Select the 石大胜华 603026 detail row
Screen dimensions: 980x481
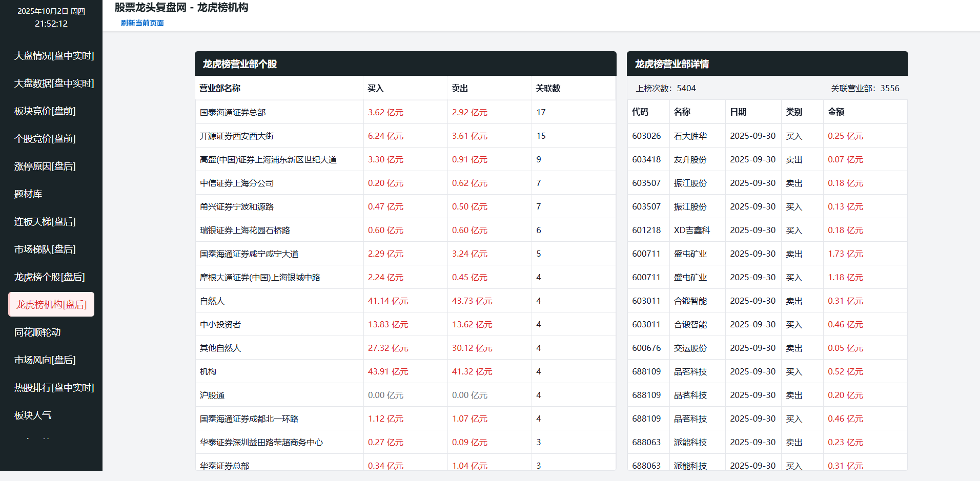point(690,136)
